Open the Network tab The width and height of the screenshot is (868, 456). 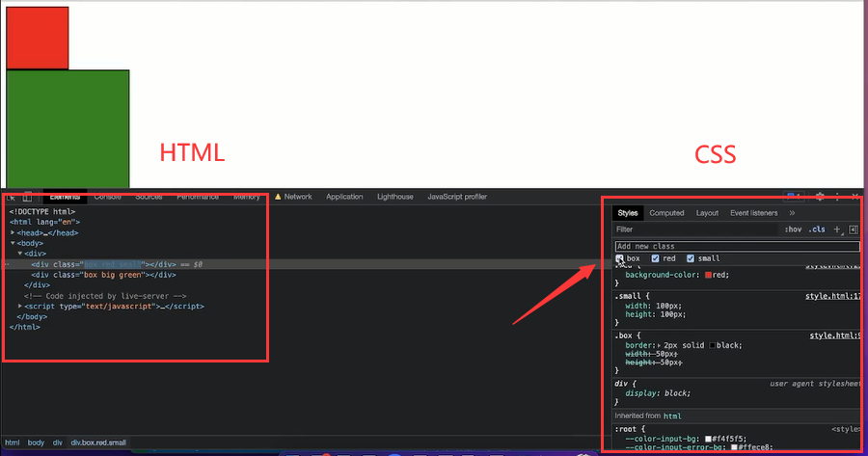tap(293, 197)
